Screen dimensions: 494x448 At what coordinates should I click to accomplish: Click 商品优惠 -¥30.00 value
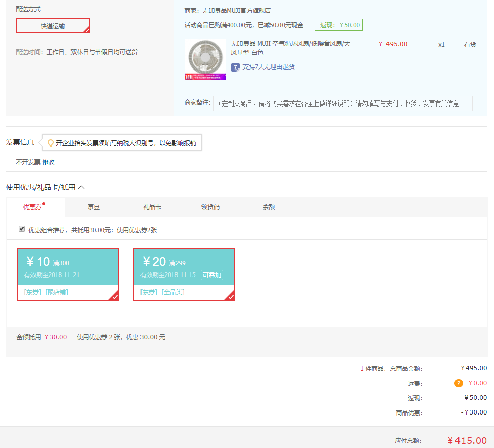(x=474, y=412)
